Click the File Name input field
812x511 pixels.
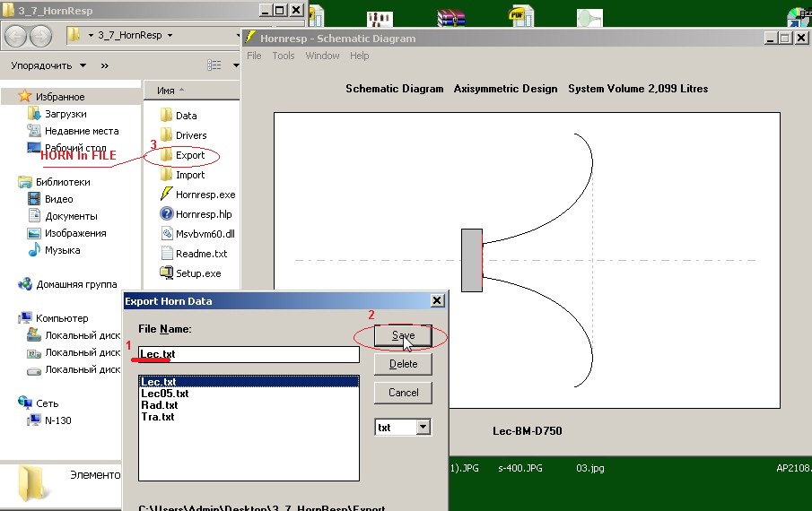249,354
